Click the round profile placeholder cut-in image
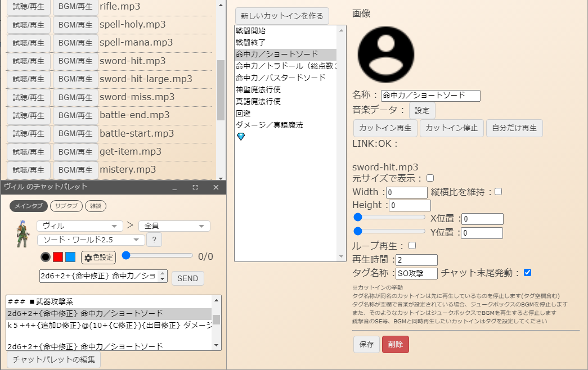Image resolution: width=588 pixels, height=370 pixels. (386, 55)
